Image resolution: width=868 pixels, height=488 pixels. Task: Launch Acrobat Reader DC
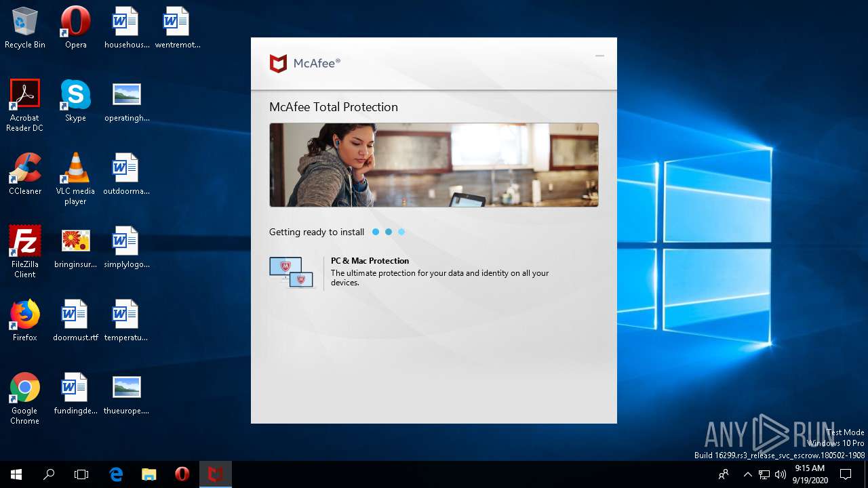(25, 106)
